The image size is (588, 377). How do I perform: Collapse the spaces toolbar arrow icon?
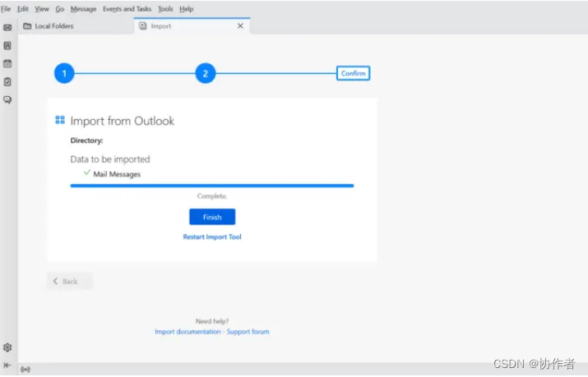pos(7,366)
